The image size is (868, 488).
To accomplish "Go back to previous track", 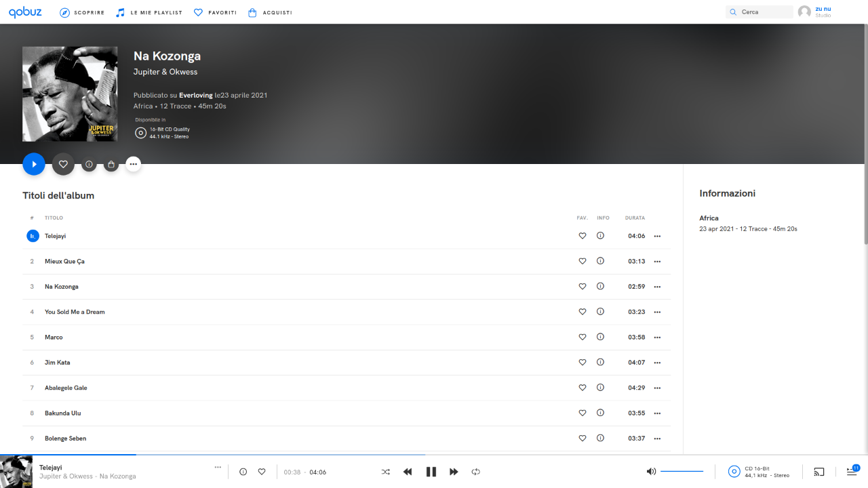I will tap(408, 472).
